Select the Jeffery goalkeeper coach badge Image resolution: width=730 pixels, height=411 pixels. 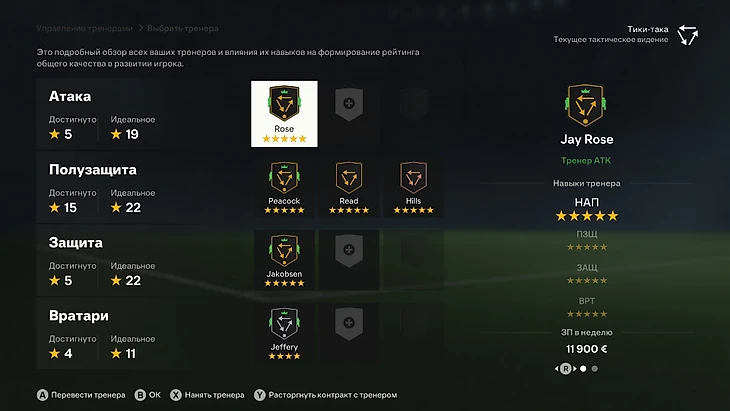pyautogui.click(x=284, y=334)
